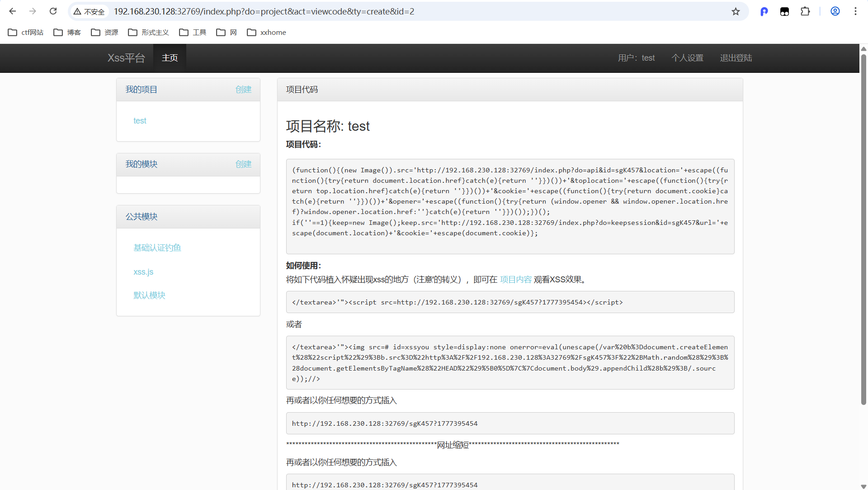Click 退出登陆 to log out
Viewport: 868px width, 490px height.
point(736,58)
